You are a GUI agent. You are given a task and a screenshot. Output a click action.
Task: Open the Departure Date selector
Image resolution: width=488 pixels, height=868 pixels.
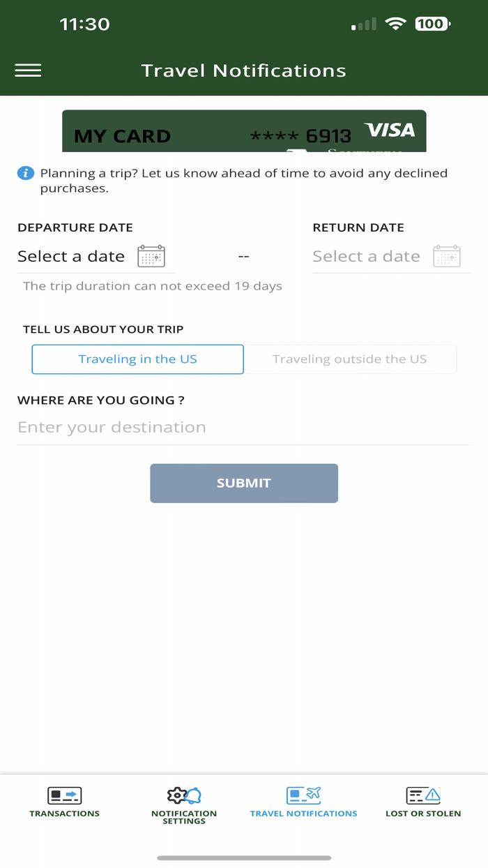click(71, 256)
